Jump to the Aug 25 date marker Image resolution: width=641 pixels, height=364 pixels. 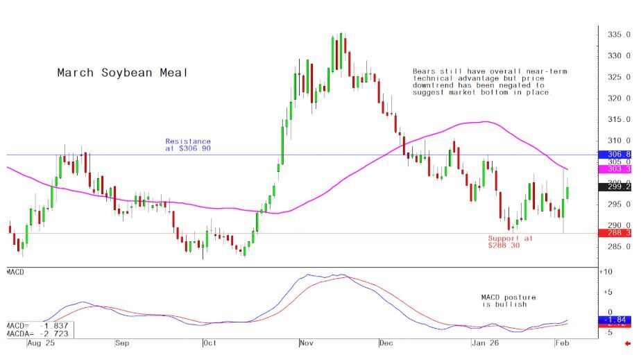[42, 343]
